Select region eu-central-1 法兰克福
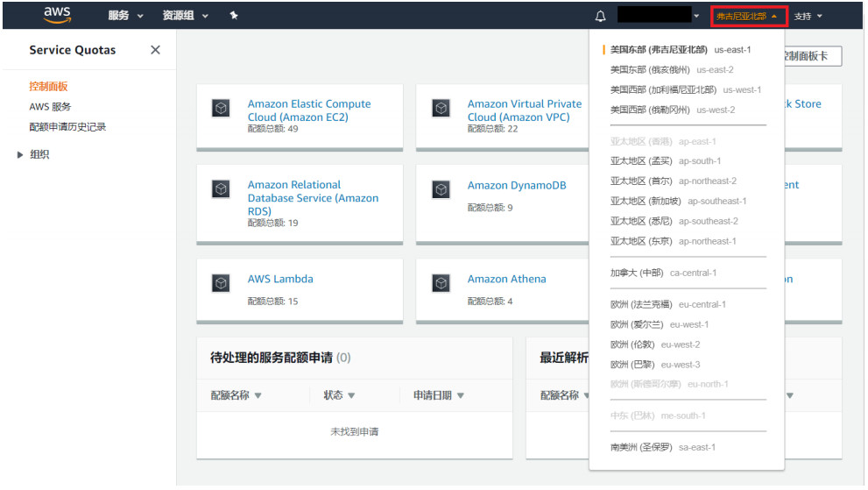This screenshot has width=868, height=490. click(x=668, y=304)
